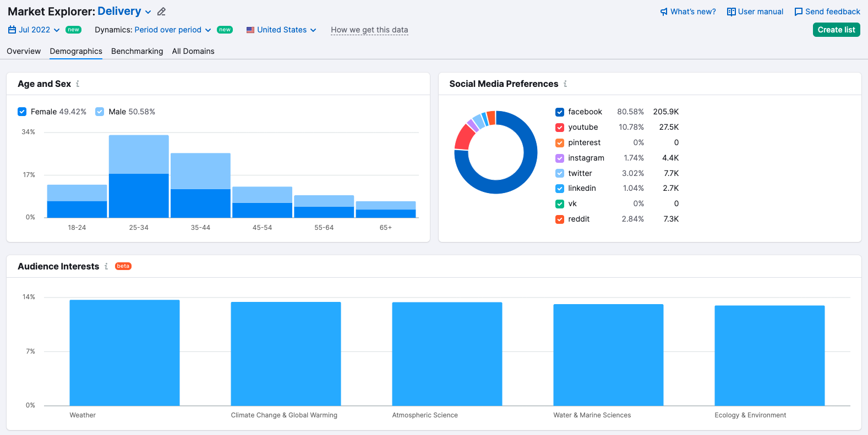This screenshot has width=868, height=435.
Task: Click the Climate Change & Global Warming bar
Action: click(286, 354)
